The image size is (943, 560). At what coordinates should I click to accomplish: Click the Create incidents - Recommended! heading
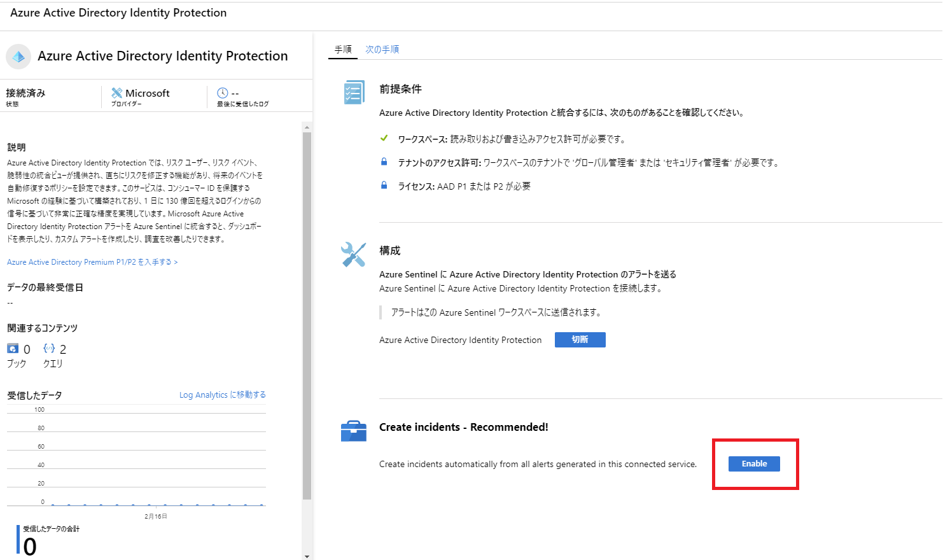coord(463,427)
